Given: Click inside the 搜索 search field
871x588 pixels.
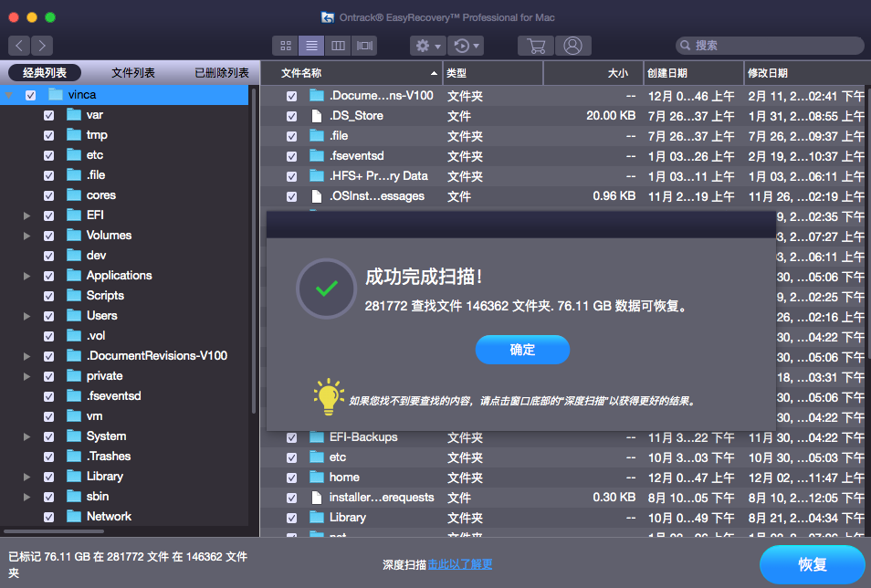Looking at the screenshot, I should coord(769,44).
